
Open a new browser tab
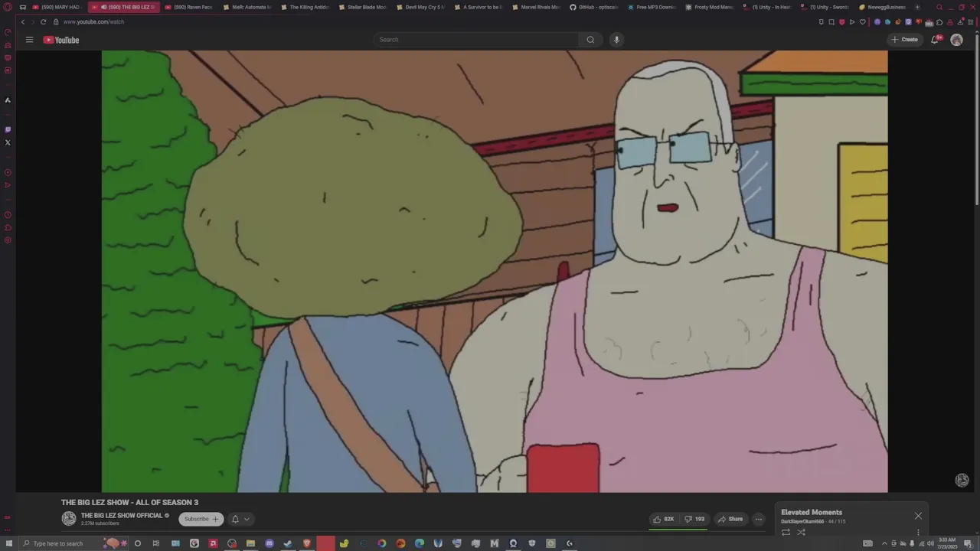tap(917, 7)
